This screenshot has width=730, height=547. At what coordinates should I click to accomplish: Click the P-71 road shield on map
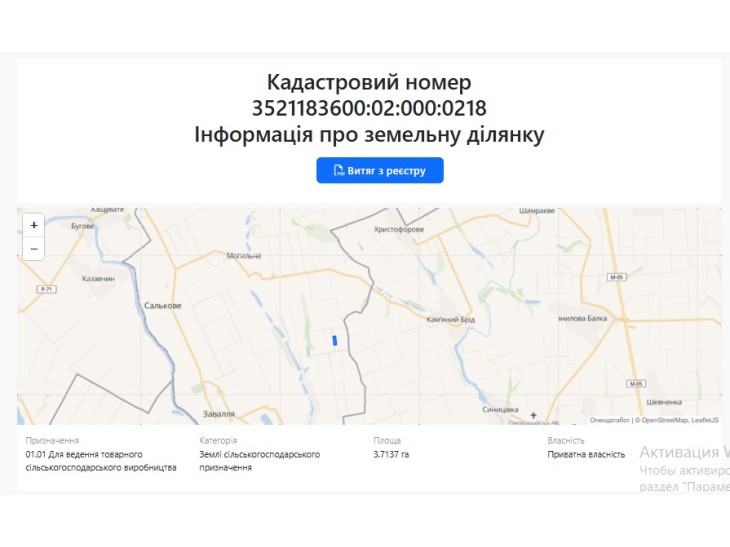[x=47, y=289]
